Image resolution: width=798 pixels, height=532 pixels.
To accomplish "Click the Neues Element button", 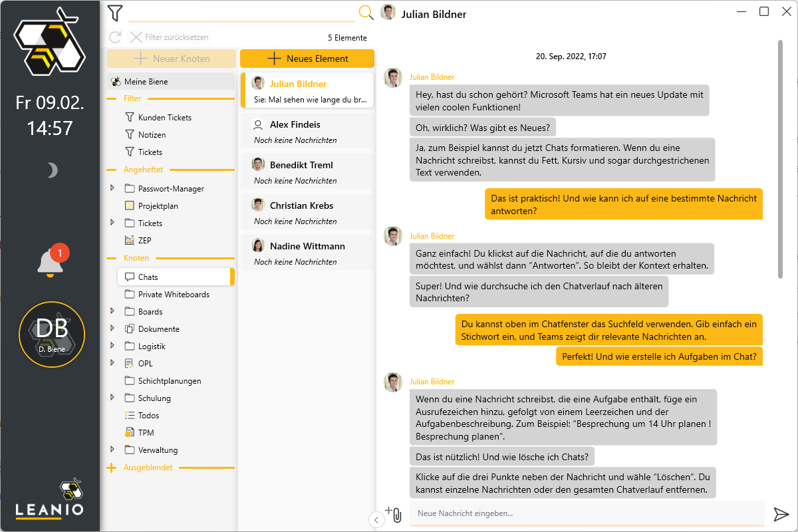I will tap(307, 59).
